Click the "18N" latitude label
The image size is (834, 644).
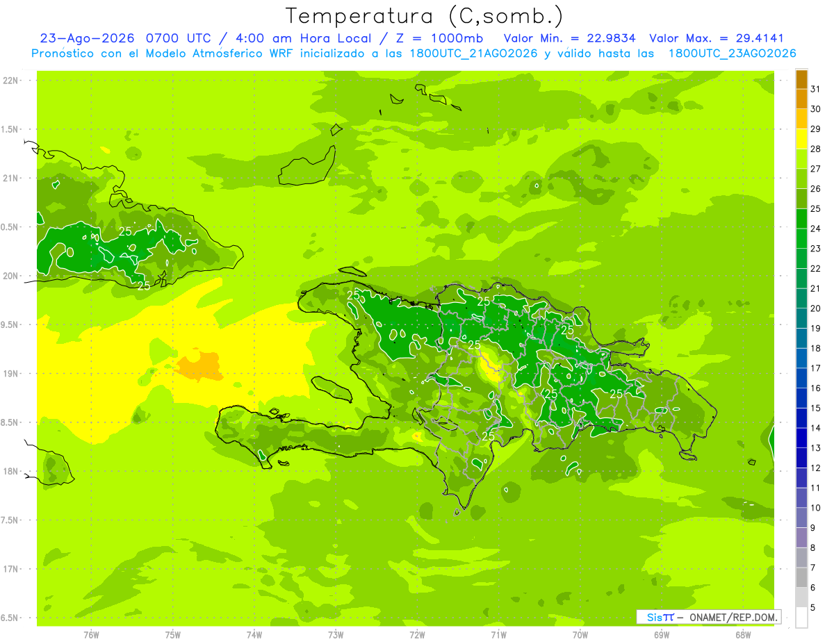10,471
